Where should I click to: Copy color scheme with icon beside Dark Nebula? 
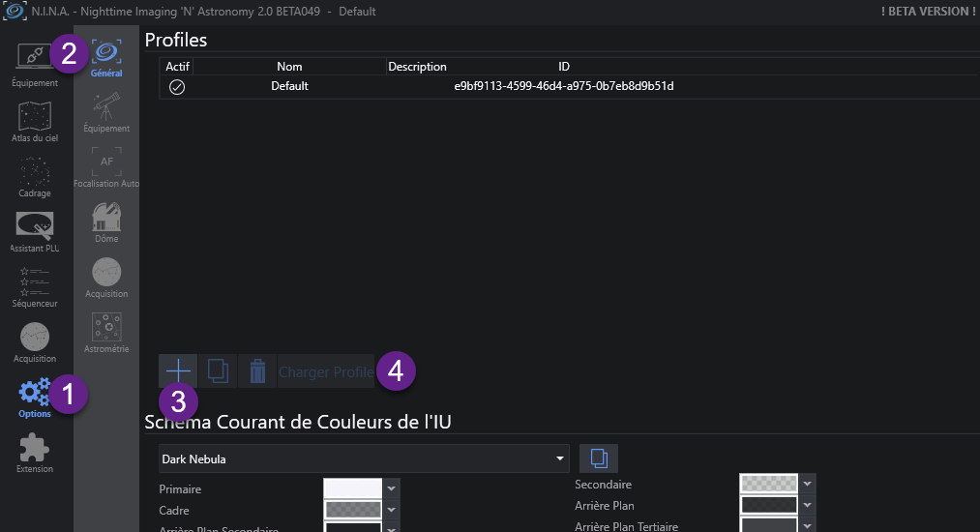pyautogui.click(x=599, y=458)
